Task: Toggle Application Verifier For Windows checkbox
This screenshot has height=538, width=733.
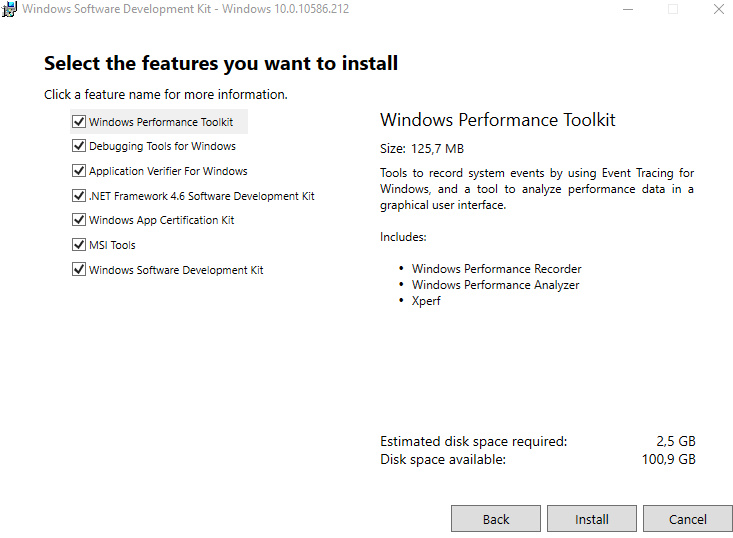Action: (x=79, y=171)
